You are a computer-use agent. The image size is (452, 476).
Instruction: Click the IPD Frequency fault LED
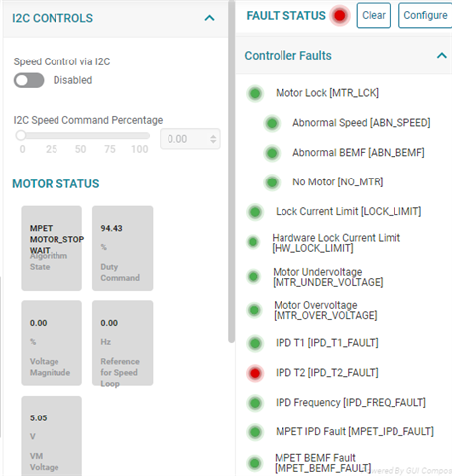tap(255, 403)
